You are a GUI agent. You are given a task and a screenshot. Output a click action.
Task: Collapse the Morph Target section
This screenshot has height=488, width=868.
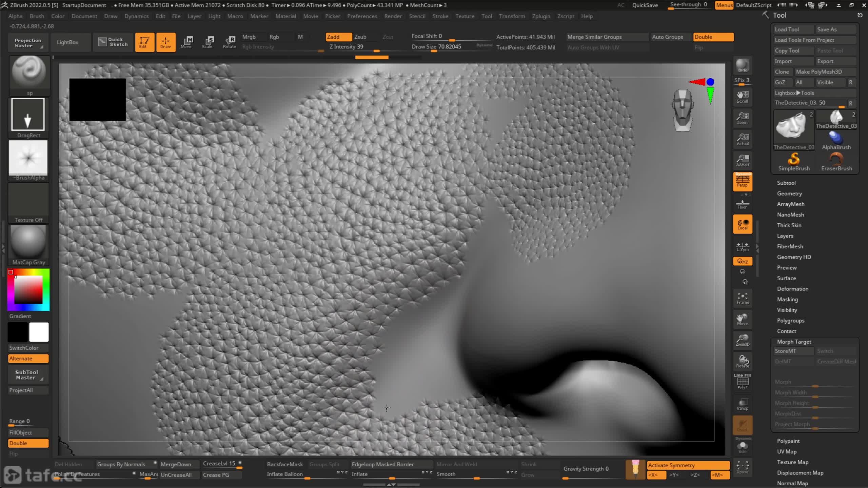tap(794, 342)
